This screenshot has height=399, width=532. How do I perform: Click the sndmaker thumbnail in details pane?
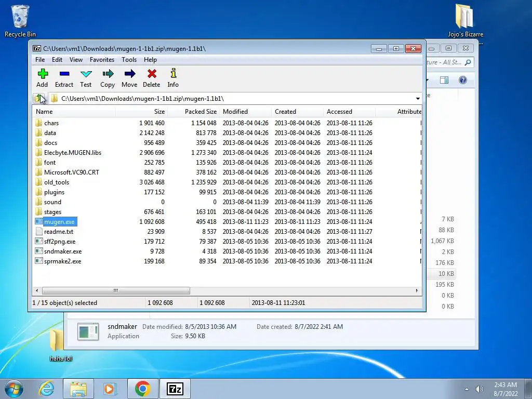click(88, 331)
